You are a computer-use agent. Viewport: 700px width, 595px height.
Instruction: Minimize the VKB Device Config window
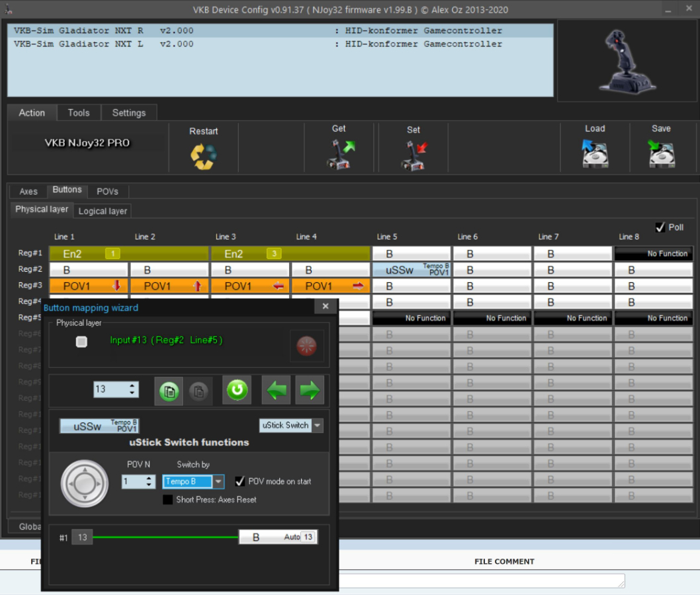668,9
